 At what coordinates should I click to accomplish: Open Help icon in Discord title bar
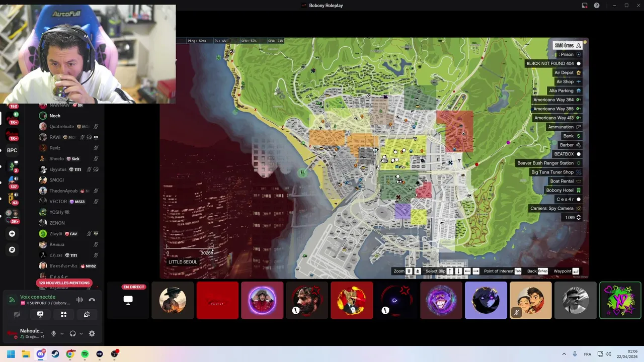[x=597, y=6]
